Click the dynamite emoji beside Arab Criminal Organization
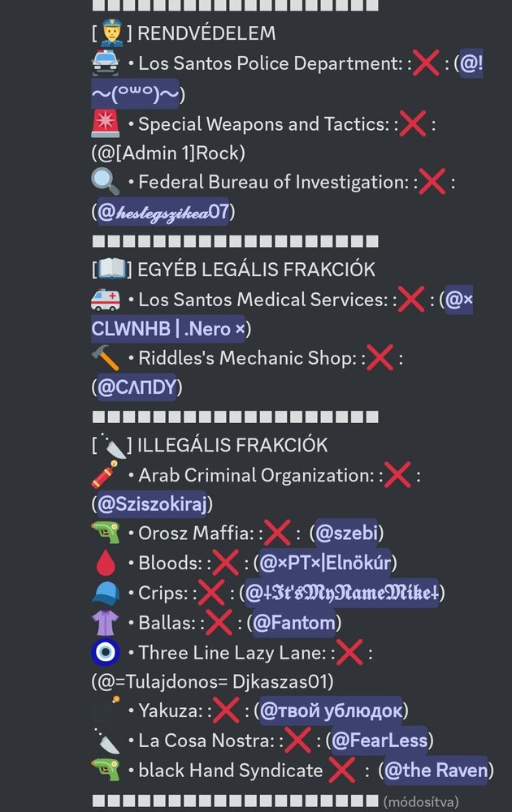This screenshot has width=512, height=812. (x=105, y=475)
